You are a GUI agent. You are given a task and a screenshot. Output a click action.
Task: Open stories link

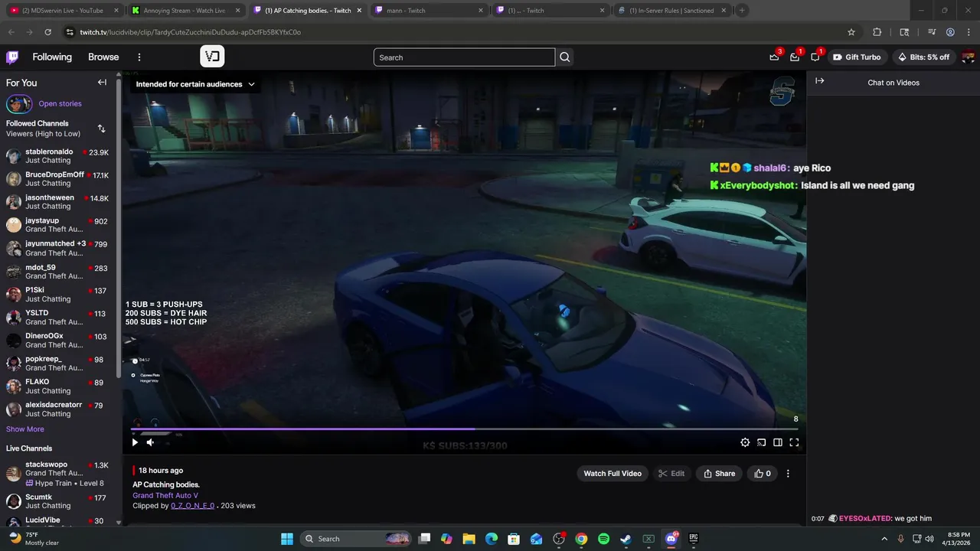pos(60,104)
